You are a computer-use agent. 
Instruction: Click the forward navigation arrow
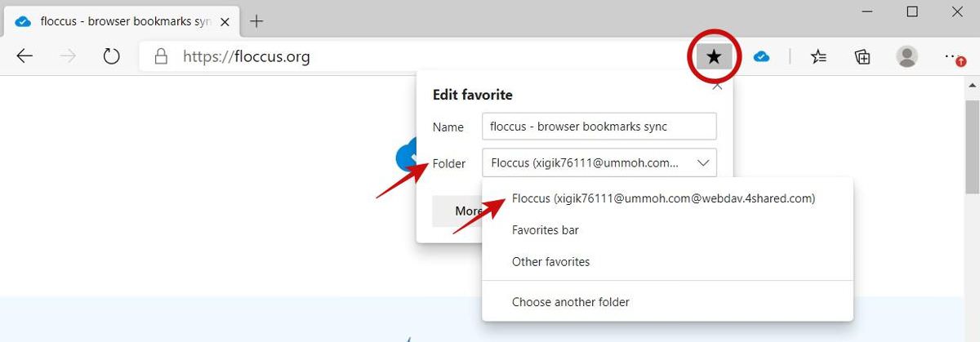(x=69, y=56)
